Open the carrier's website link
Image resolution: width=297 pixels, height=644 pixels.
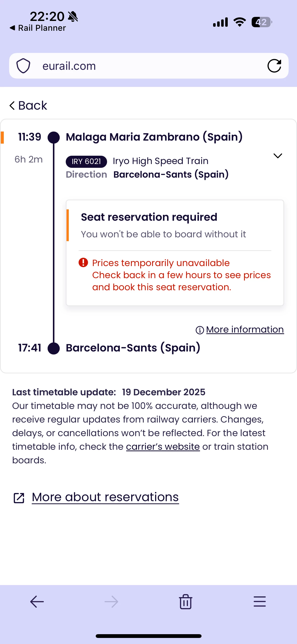[163, 446]
